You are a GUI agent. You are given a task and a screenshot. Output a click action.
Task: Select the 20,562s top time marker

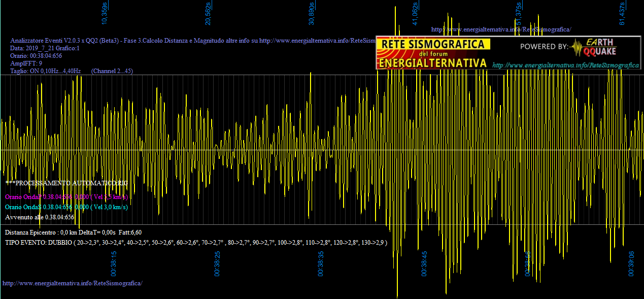208,13
